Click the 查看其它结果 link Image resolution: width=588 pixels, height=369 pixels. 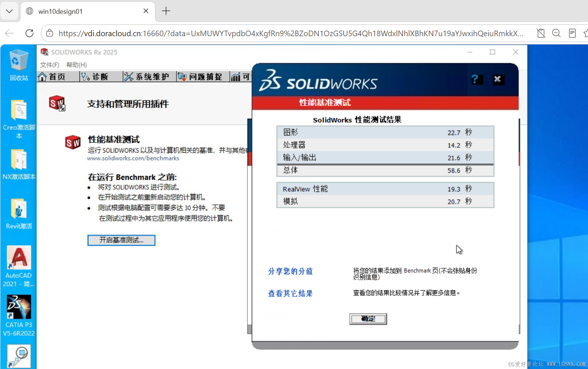pos(290,294)
